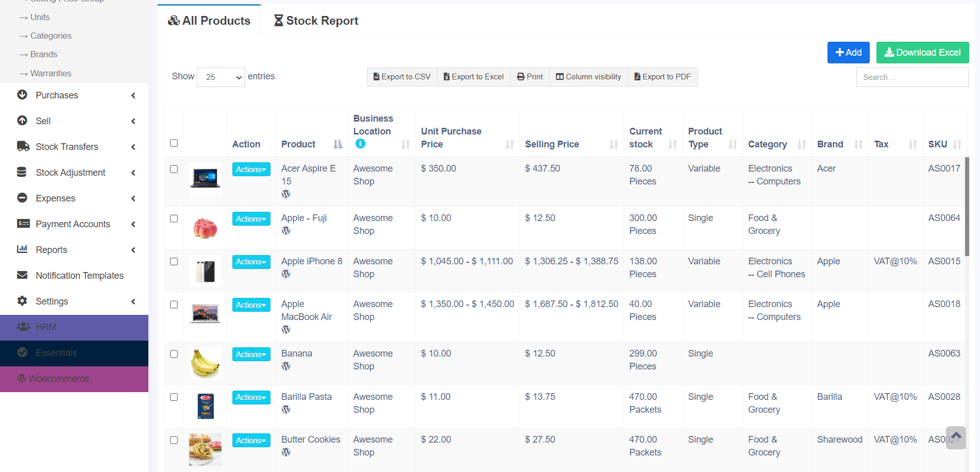This screenshot has height=472, width=980.
Task: Click the WordPress icon under Acer Aspire E 15
Action: tap(286, 194)
